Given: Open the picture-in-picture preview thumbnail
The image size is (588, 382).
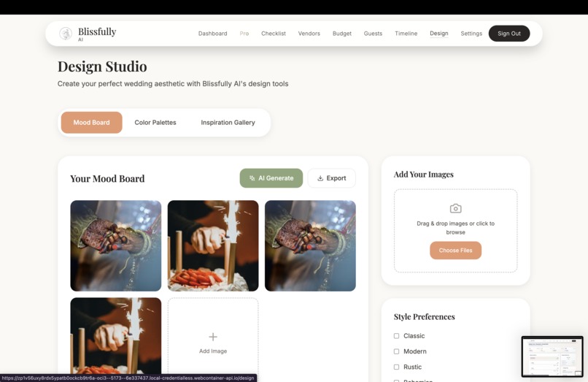Looking at the screenshot, I should (552, 356).
